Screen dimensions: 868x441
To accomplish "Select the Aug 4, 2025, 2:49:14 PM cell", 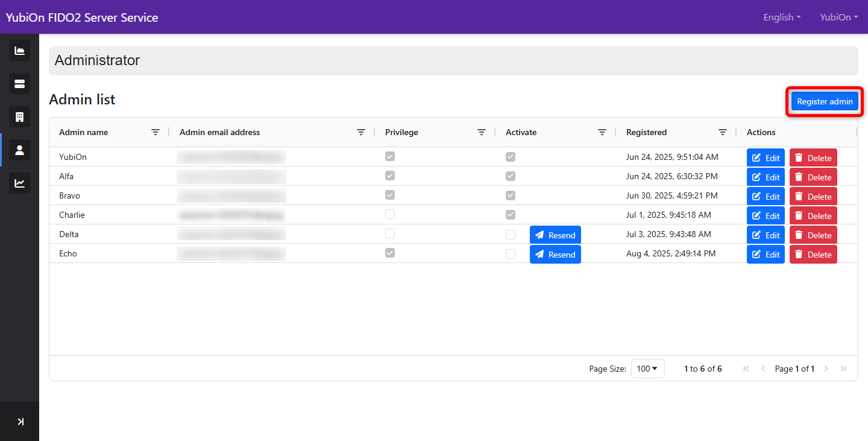I will tap(671, 253).
